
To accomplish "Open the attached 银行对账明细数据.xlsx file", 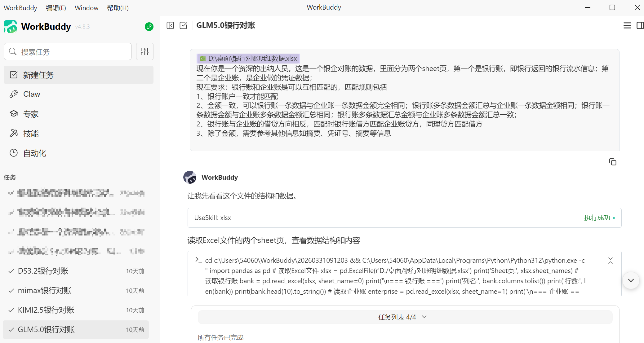I will pyautogui.click(x=248, y=59).
